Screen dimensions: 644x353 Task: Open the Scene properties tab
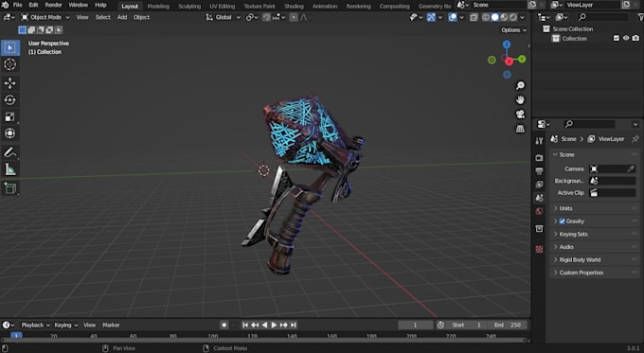(x=539, y=198)
